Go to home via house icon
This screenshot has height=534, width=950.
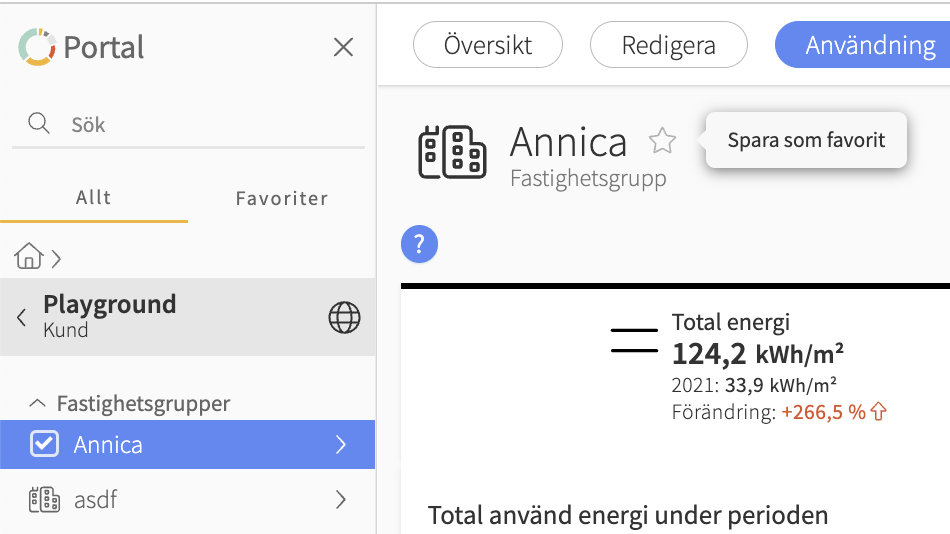point(28,257)
